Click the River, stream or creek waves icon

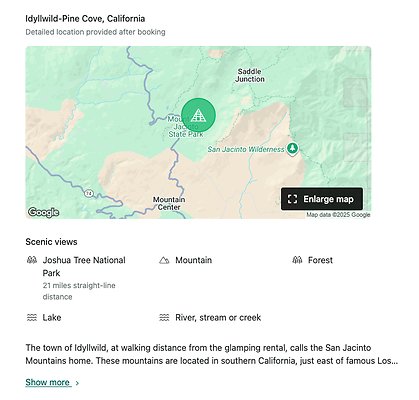[x=164, y=317]
